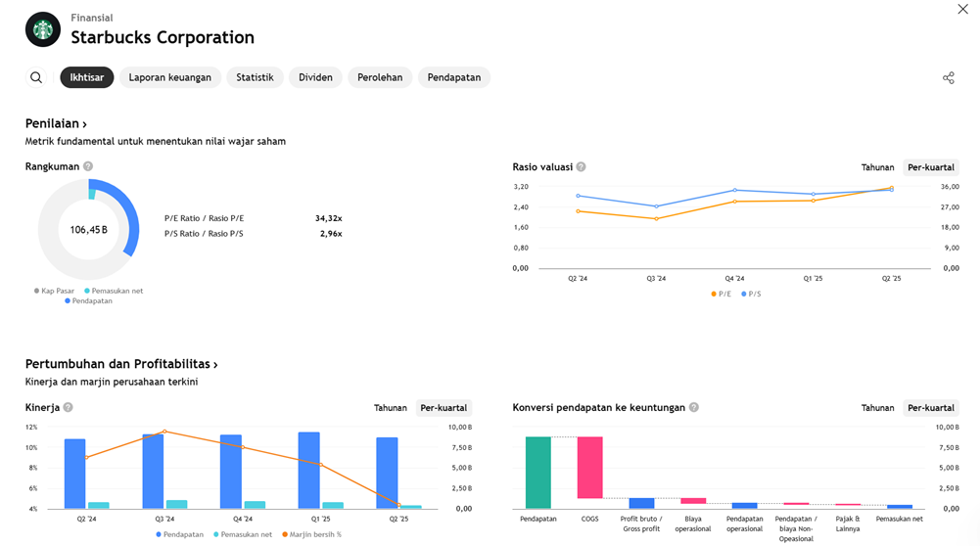Select the Ikhtisar tab
The image size is (980, 546).
tap(87, 77)
